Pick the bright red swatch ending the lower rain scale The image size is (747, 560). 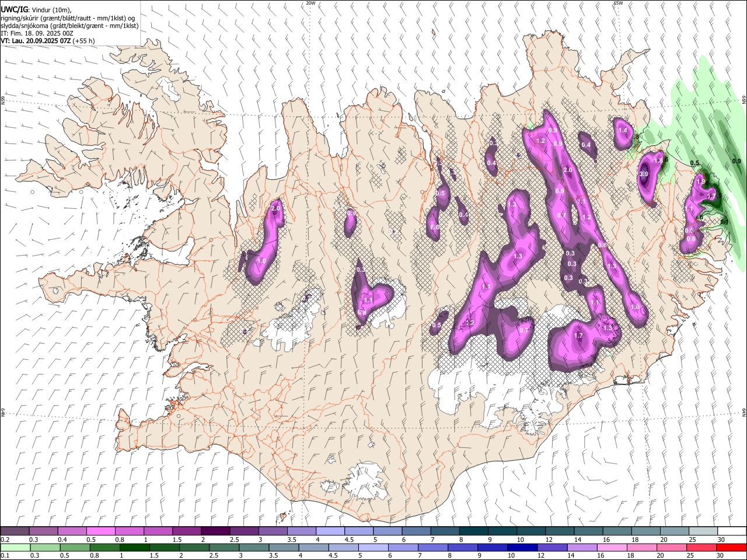point(731,547)
